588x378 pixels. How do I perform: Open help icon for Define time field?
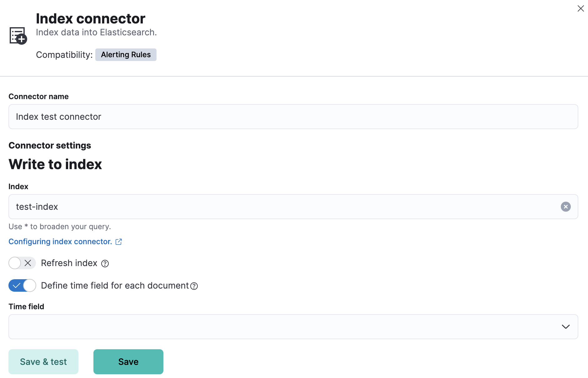194,286
